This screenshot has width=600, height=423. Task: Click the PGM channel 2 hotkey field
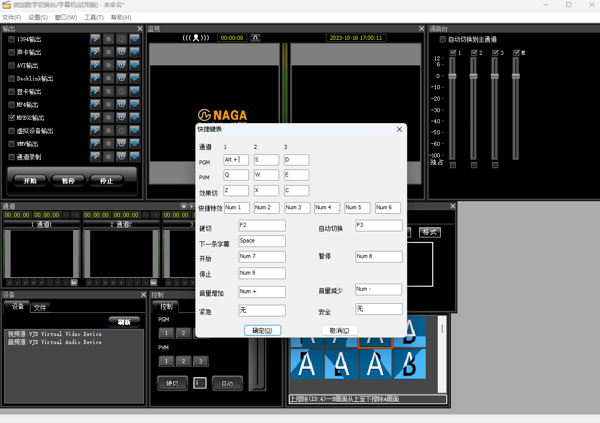point(266,160)
